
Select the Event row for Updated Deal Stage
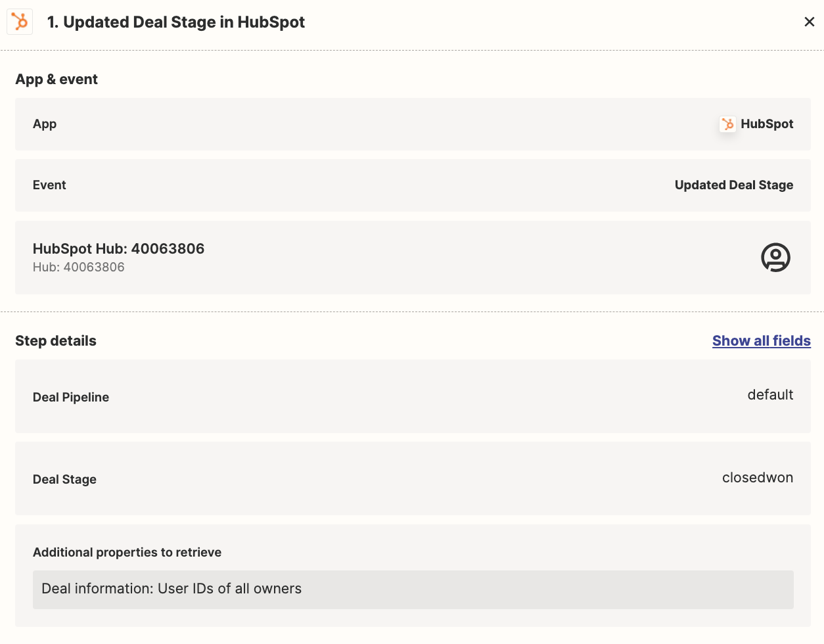point(413,185)
